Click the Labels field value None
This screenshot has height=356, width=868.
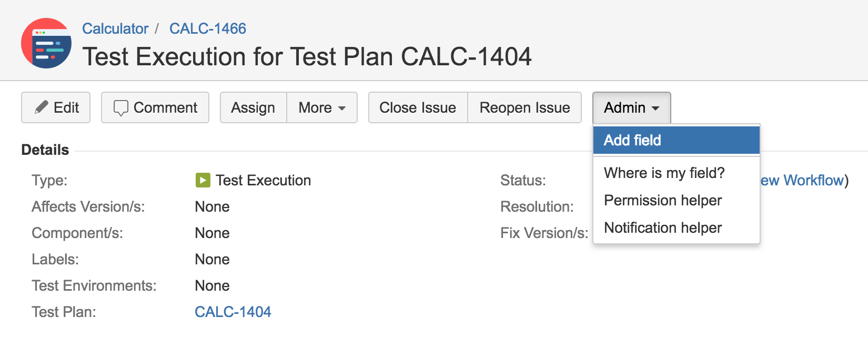click(212, 259)
